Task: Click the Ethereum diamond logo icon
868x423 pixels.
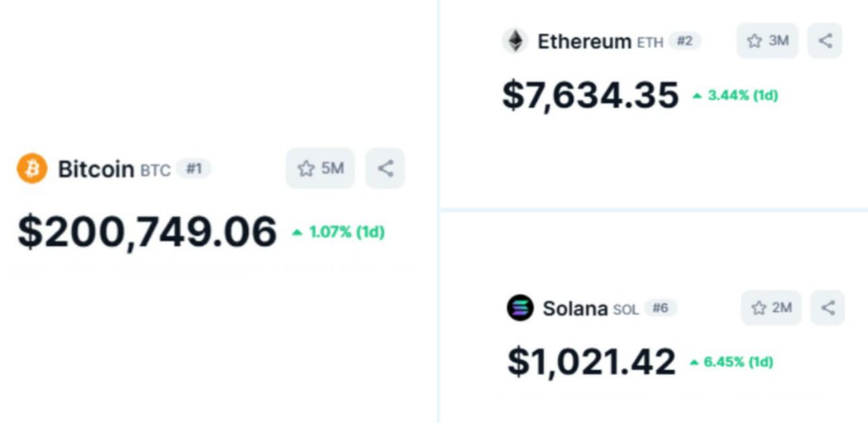Action: coord(515,41)
